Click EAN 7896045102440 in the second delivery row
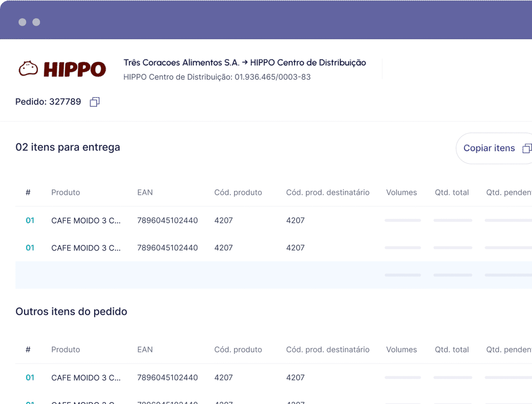This screenshot has width=532, height=404. tap(167, 248)
